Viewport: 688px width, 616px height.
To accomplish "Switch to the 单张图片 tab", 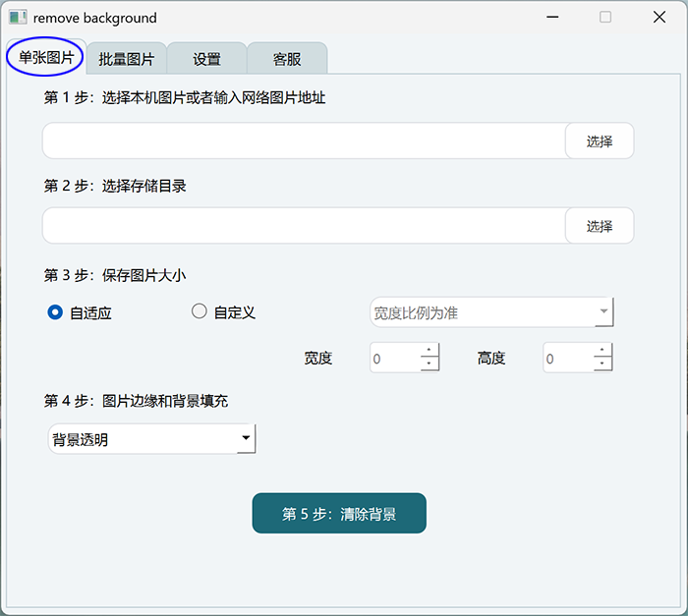I will click(x=46, y=57).
